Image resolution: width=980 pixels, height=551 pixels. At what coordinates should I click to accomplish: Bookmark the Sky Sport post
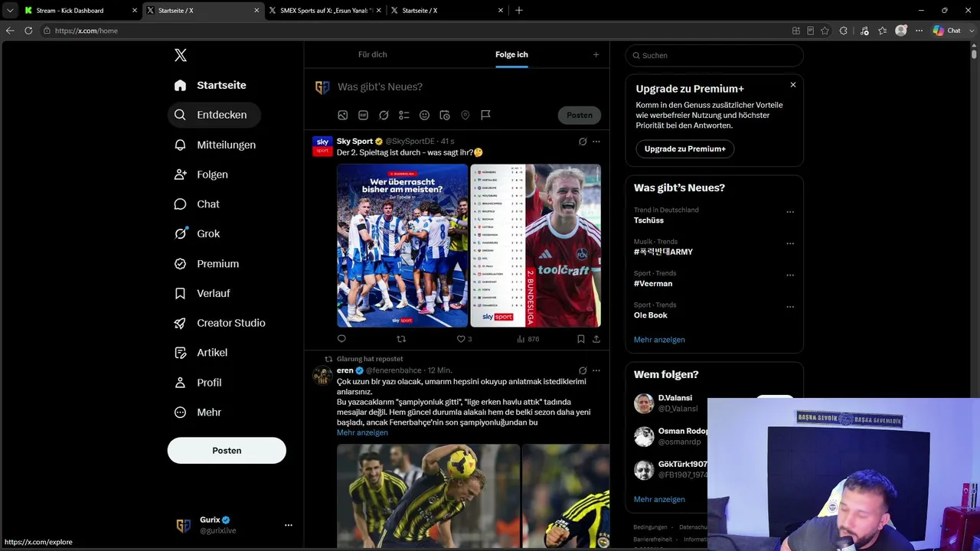tap(581, 339)
